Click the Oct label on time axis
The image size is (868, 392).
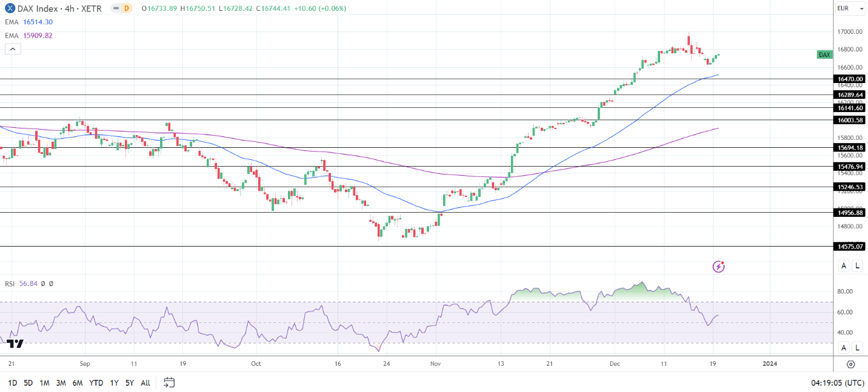(256, 364)
